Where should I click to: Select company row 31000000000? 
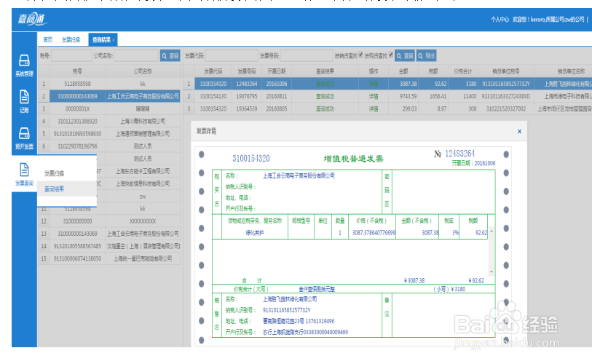109,221
